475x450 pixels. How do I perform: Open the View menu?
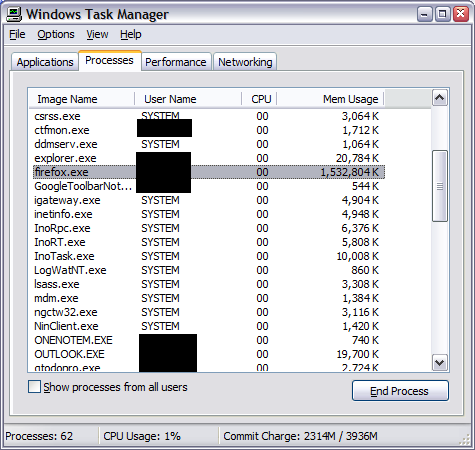click(x=97, y=34)
